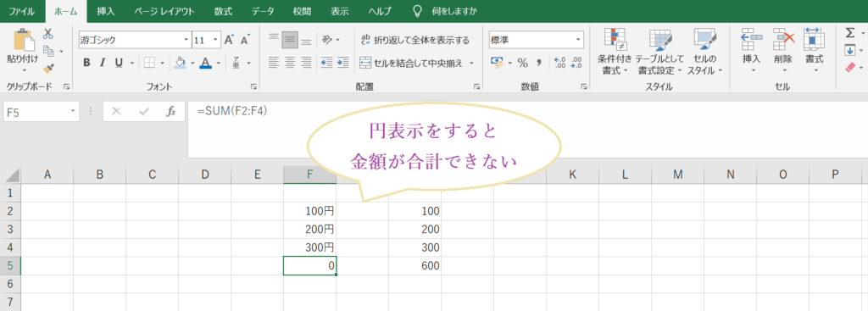Click the accounting currency format icon
Image resolution: width=868 pixels, height=311 pixels.
point(497,63)
